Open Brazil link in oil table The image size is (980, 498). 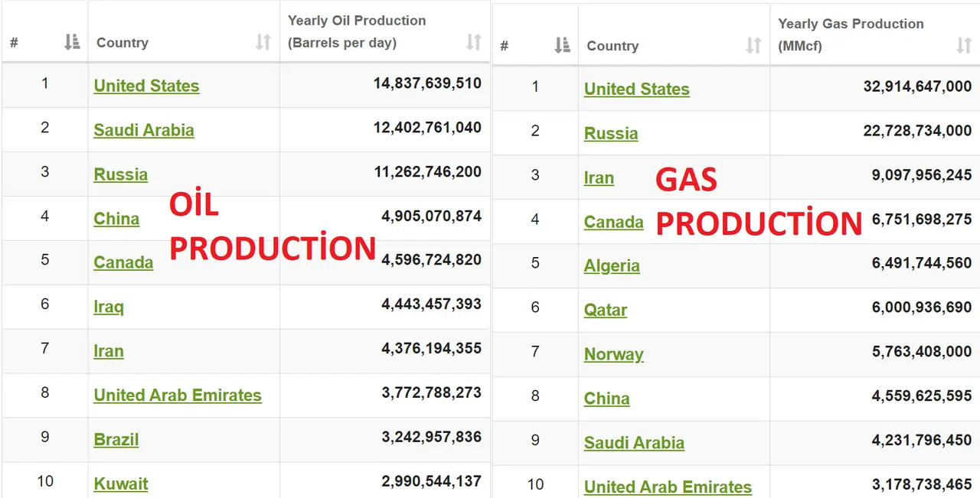point(116,440)
